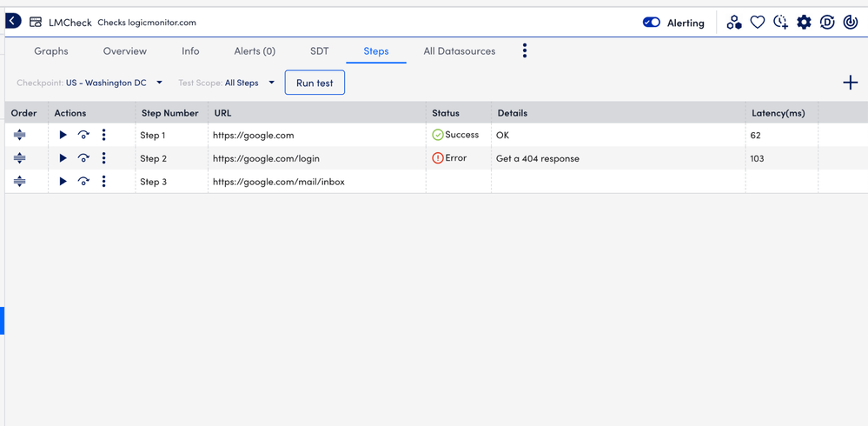
Task: Switch to the Graphs tab
Action: tap(51, 51)
